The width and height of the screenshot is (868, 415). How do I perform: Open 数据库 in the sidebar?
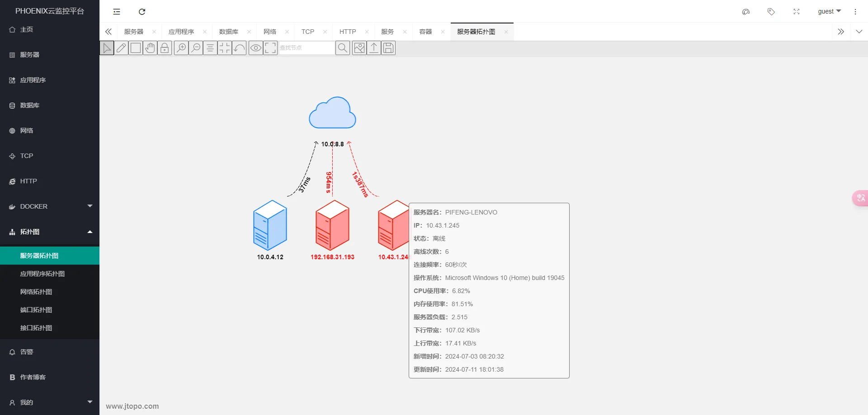(x=50, y=105)
